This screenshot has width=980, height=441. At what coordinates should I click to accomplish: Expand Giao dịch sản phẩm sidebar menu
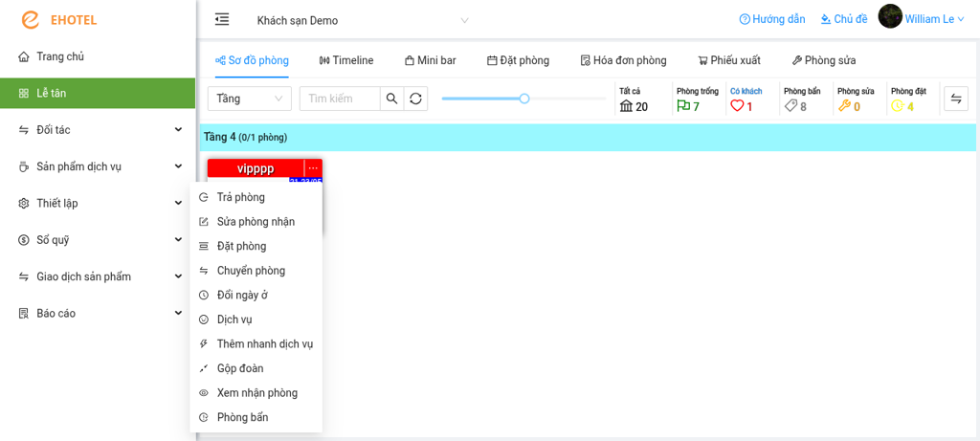point(98,276)
